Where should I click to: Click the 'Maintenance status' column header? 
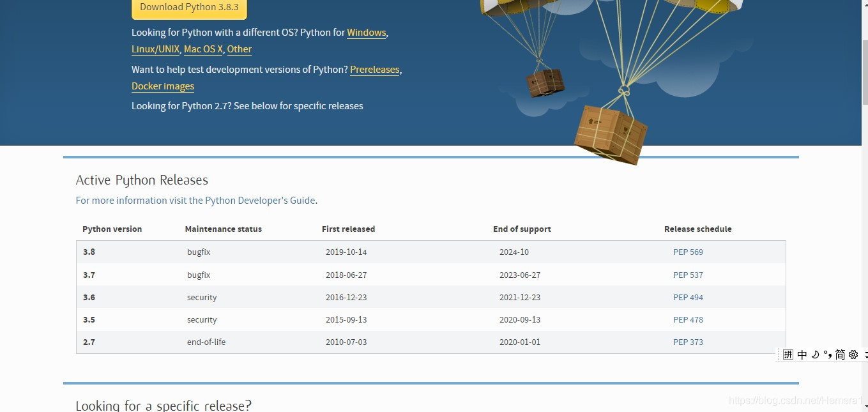[x=224, y=229]
